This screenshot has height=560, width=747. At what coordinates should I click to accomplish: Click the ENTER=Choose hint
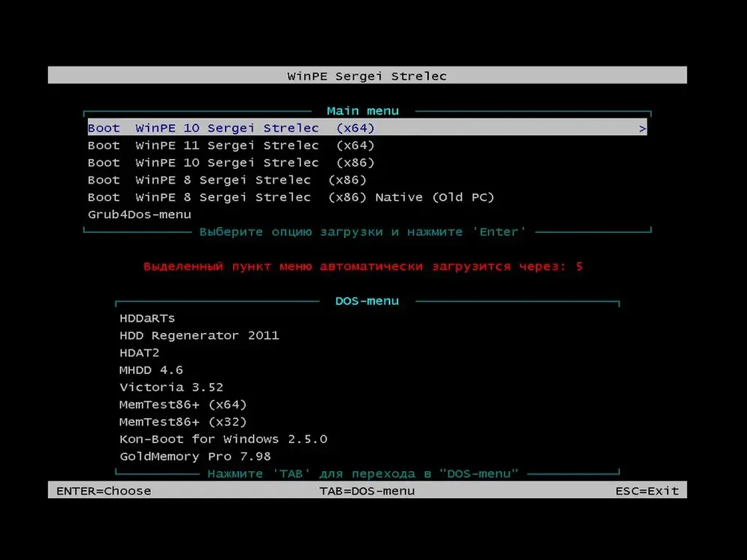103,491
